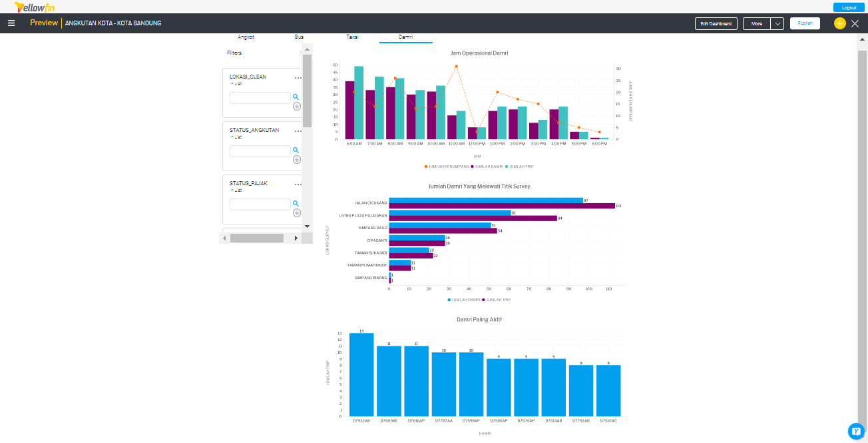Open STATUS_ANGKUTAN filter options ellipsis
Image resolution: width=868 pixels, height=443 pixels.
click(x=298, y=131)
